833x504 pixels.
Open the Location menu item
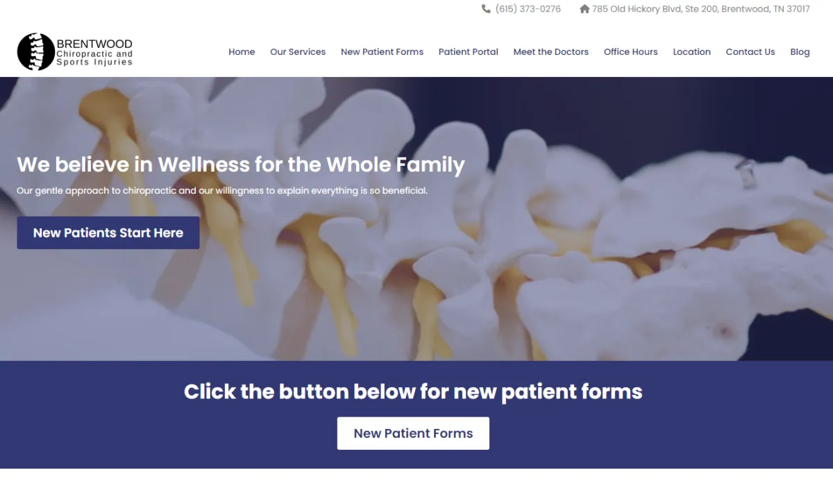coord(692,52)
